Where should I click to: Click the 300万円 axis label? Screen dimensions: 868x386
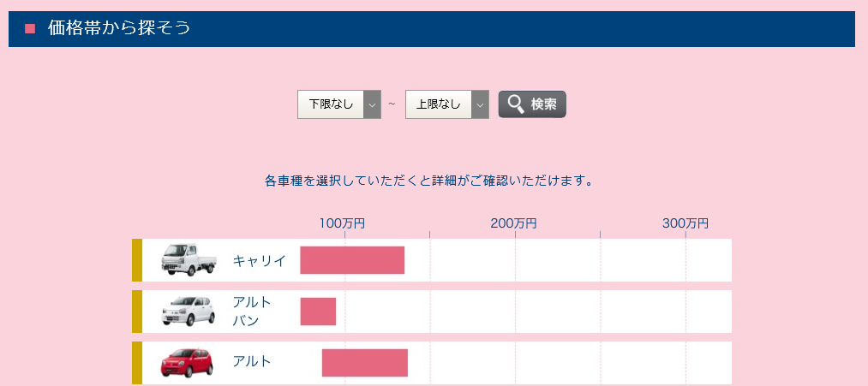pyautogui.click(x=685, y=223)
